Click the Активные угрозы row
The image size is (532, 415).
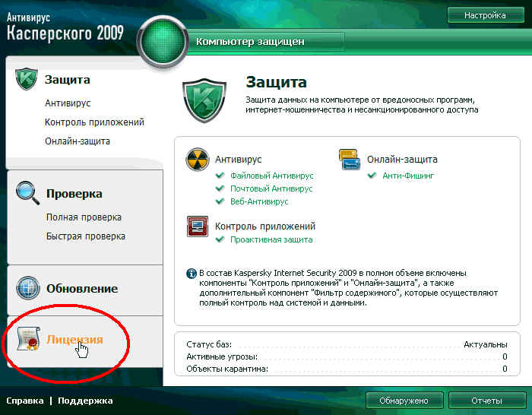tap(347, 356)
